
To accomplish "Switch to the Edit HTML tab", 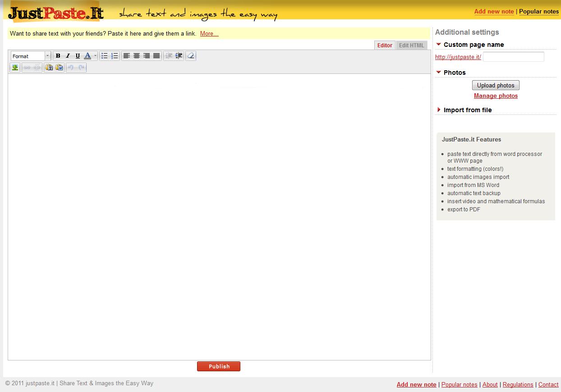I will pos(411,45).
